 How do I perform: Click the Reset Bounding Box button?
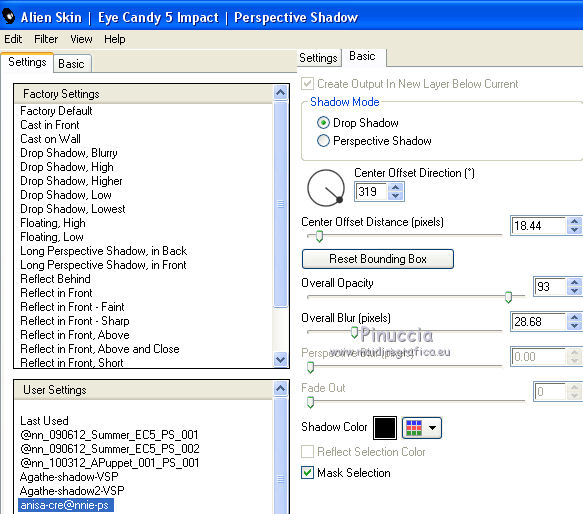(378, 259)
